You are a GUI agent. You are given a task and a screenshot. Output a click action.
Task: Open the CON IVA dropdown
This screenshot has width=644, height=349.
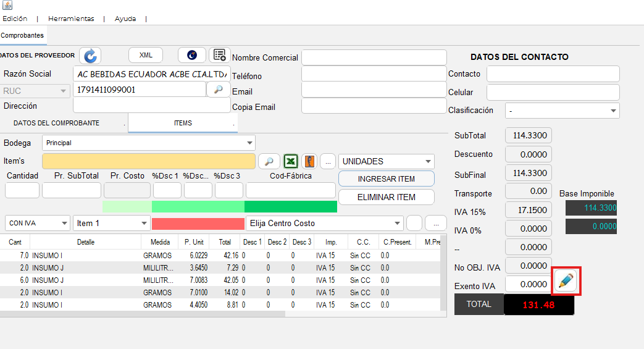38,223
